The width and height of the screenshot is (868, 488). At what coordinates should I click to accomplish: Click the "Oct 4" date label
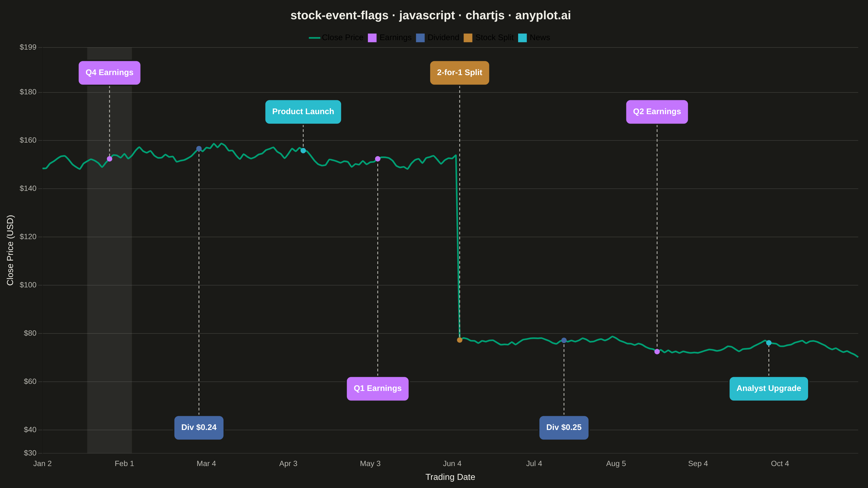click(x=780, y=464)
